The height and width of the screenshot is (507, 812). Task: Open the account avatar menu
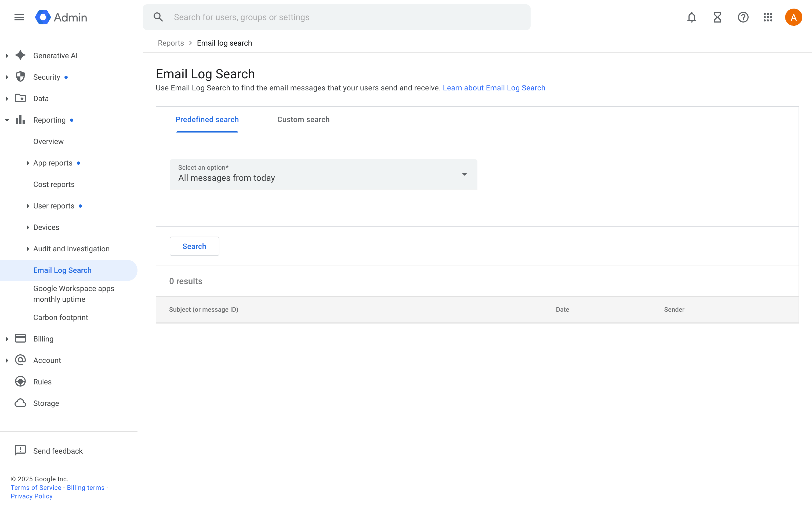(x=793, y=17)
